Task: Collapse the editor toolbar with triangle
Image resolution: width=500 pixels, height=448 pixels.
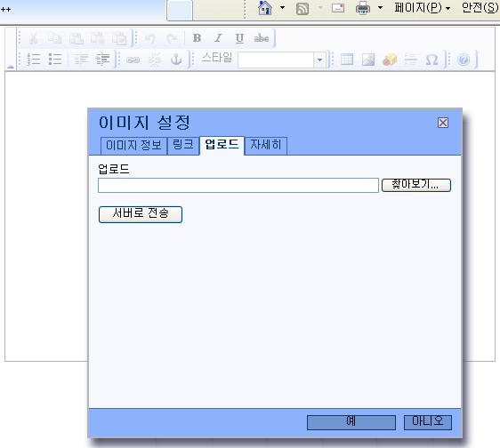Action: point(11,67)
